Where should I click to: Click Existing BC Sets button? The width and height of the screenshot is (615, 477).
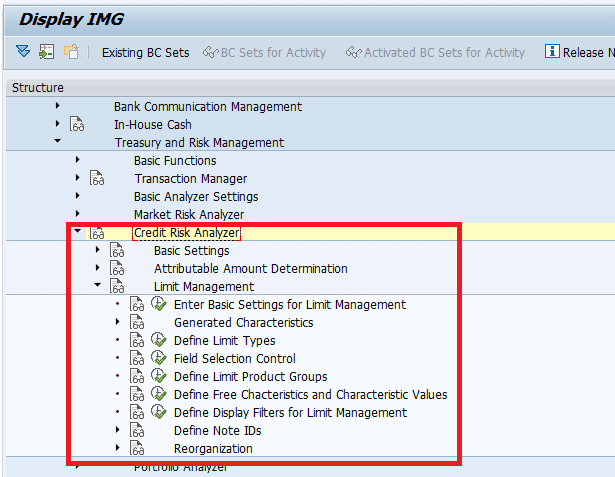click(x=145, y=53)
